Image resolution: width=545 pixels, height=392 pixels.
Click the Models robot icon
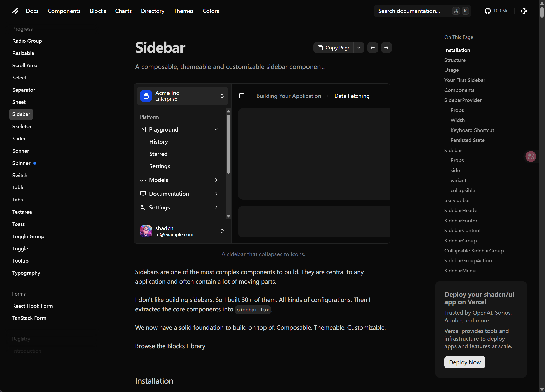pos(143,180)
